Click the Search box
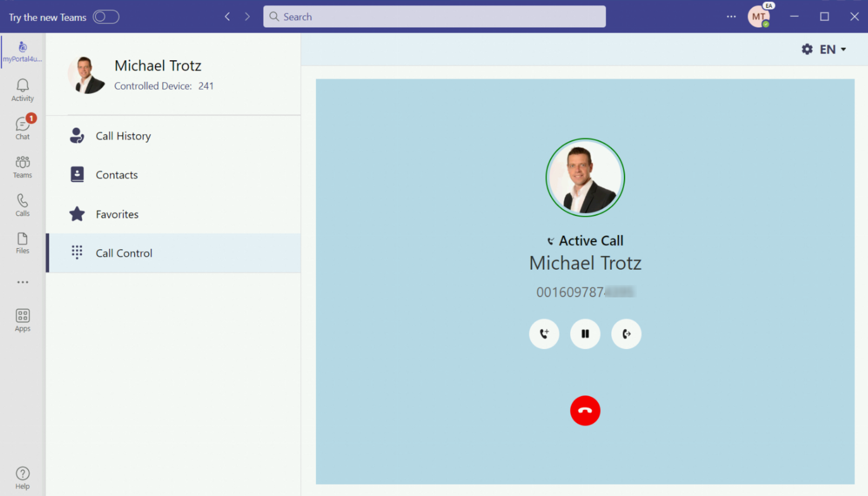Screen dimensions: 868x496 click(434, 17)
